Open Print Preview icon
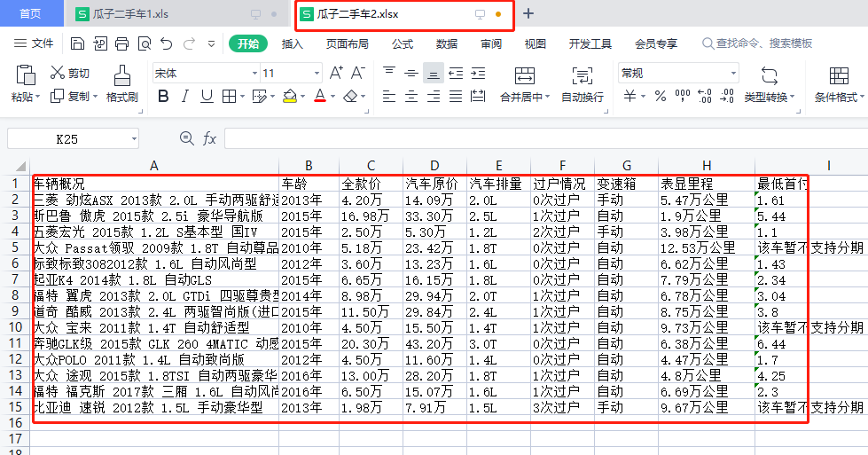868x455 pixels. coord(145,43)
